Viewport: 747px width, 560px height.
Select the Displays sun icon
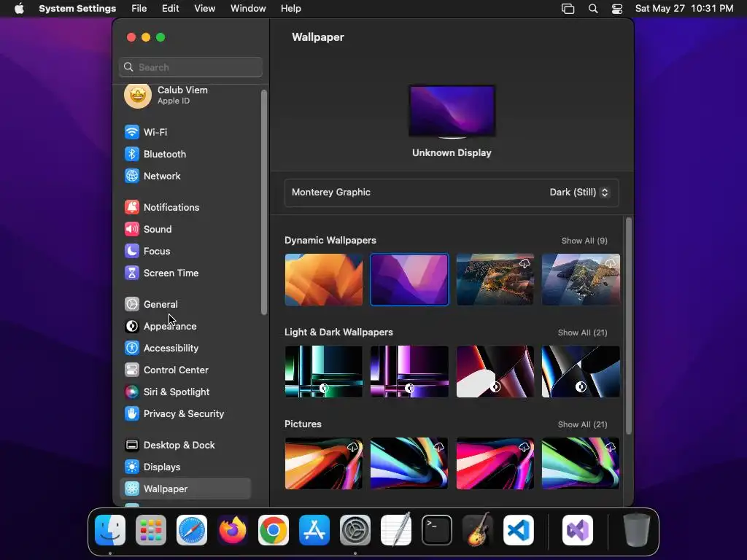132,467
